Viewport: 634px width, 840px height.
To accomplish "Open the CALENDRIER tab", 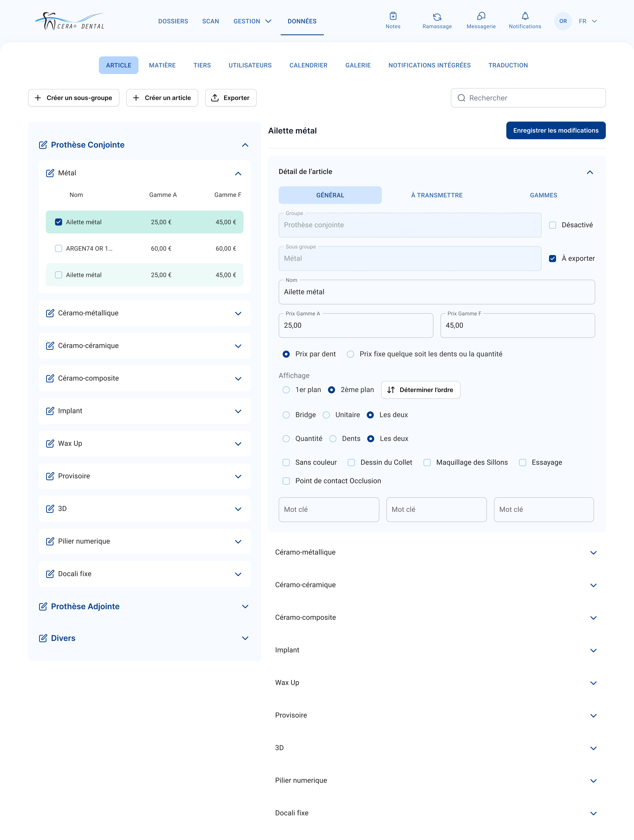I will click(x=308, y=65).
